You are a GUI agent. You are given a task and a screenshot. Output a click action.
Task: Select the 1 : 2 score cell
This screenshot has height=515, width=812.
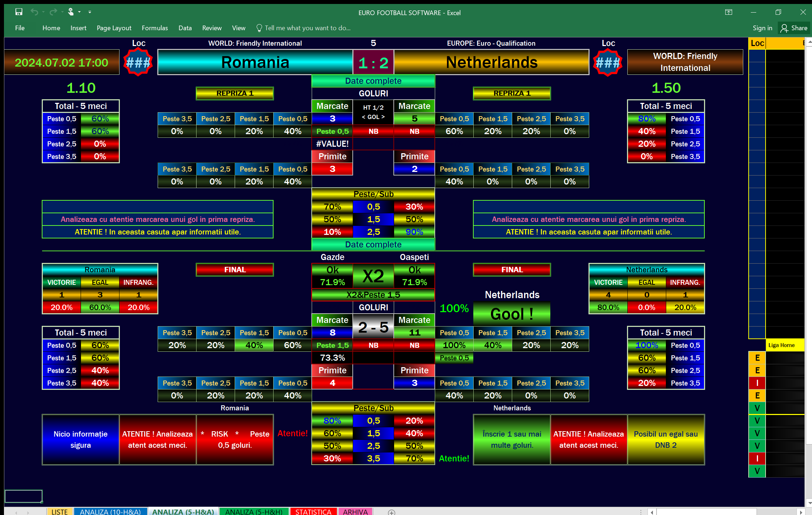pyautogui.click(x=373, y=62)
